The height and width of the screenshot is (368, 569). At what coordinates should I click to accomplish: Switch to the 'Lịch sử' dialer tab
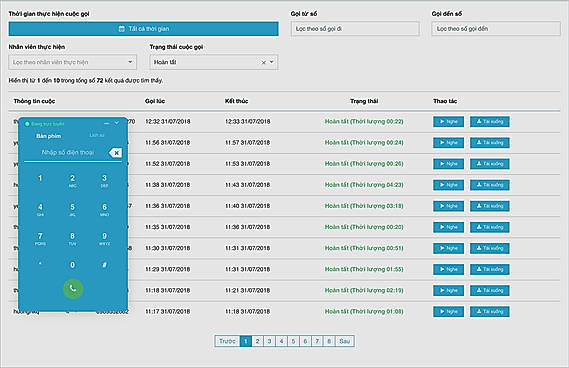(97, 135)
